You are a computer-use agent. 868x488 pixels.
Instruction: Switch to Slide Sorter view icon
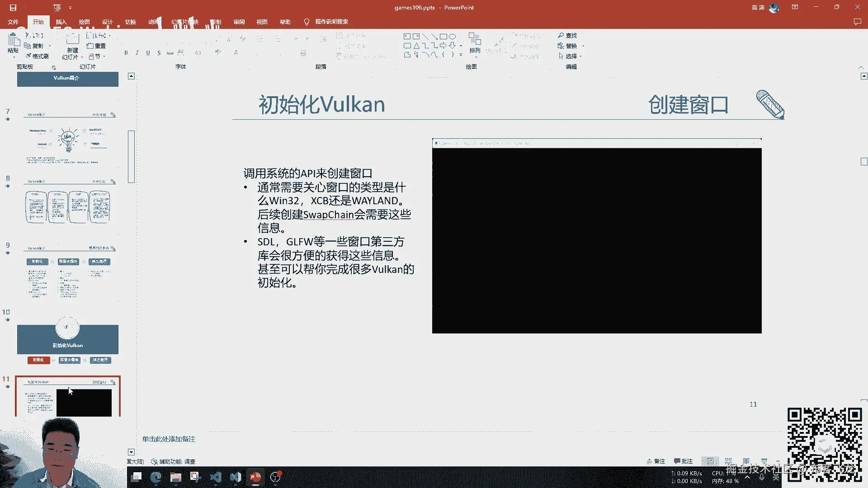(x=728, y=461)
